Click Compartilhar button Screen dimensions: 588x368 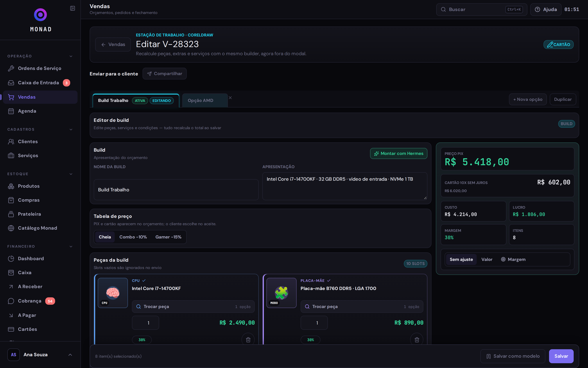click(x=164, y=74)
